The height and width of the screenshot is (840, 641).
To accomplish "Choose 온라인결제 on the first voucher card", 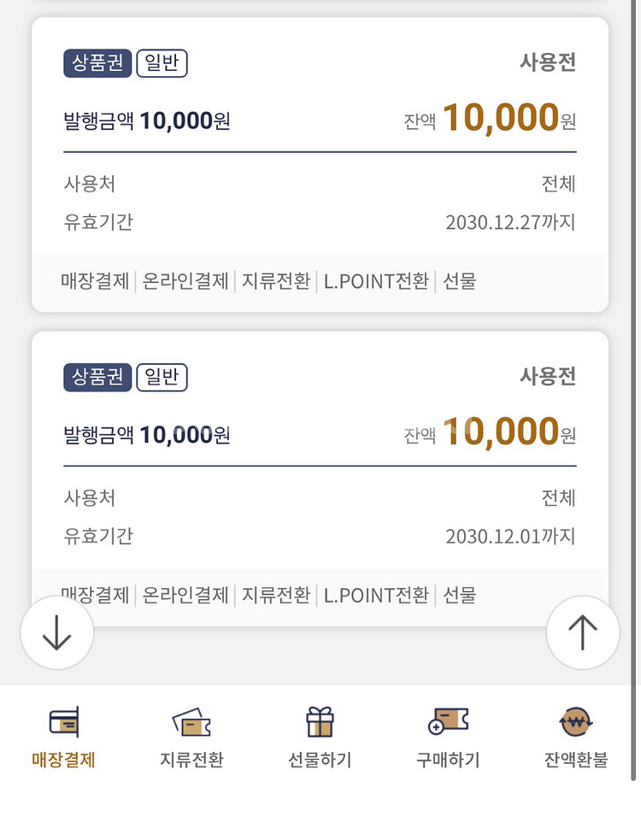I will tap(185, 281).
